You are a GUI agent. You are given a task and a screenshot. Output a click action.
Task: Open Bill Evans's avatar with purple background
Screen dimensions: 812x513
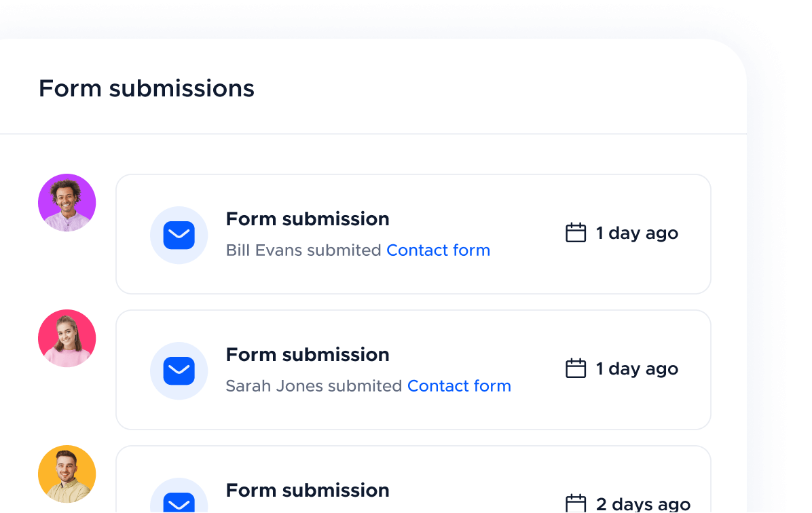click(x=67, y=203)
